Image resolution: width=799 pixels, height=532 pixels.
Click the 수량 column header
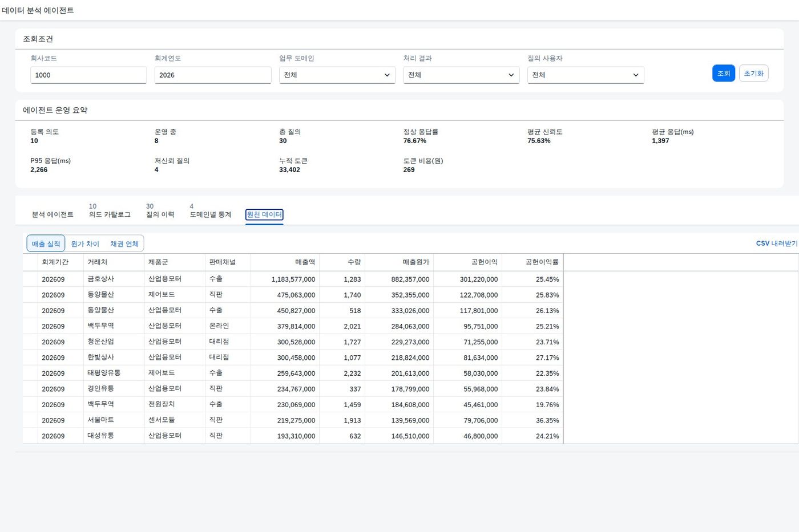coord(342,262)
